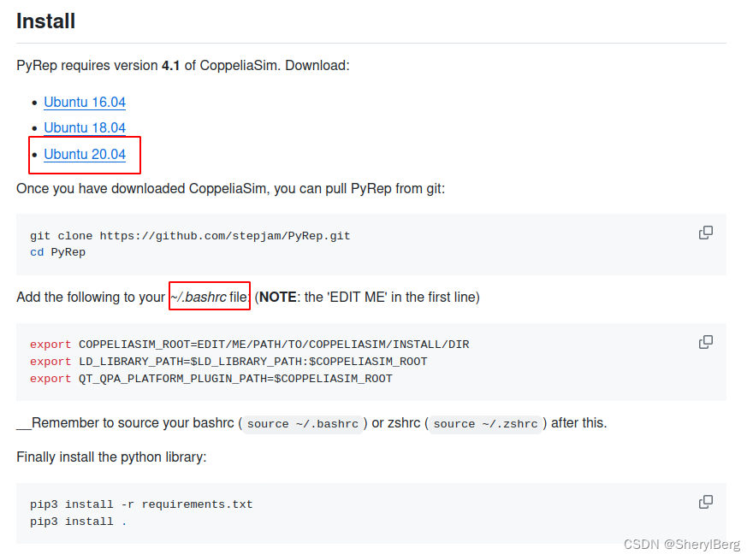Viewport: 753px width, 560px height.
Task: Click the COPPELIASIM_ROOT export line
Action: click(248, 344)
